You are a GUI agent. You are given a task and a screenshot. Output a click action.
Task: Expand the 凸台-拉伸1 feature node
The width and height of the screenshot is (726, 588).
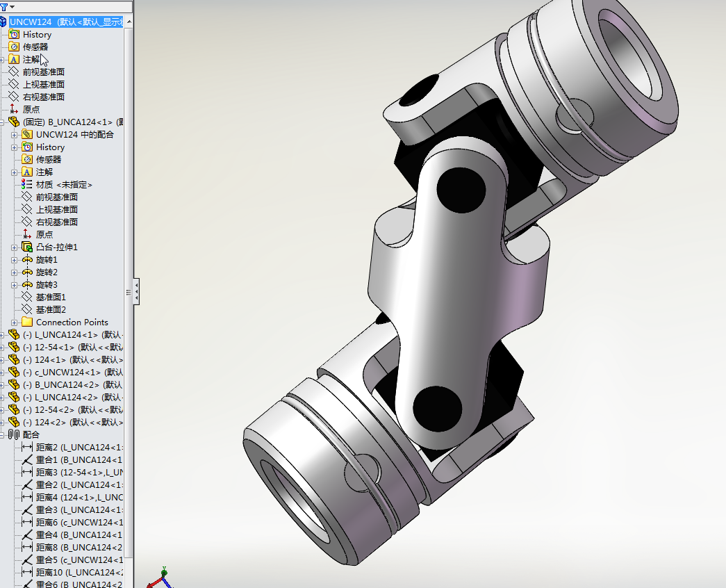pos(15,247)
